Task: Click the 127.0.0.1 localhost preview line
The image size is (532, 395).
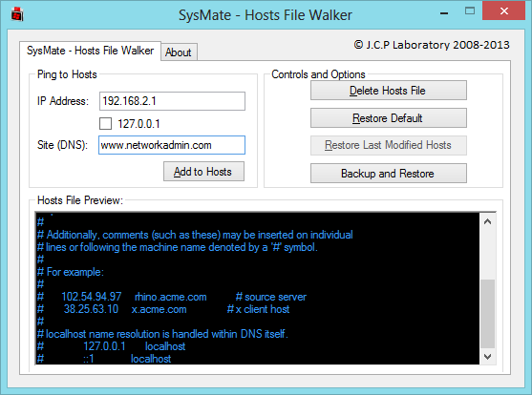Action: (112, 346)
